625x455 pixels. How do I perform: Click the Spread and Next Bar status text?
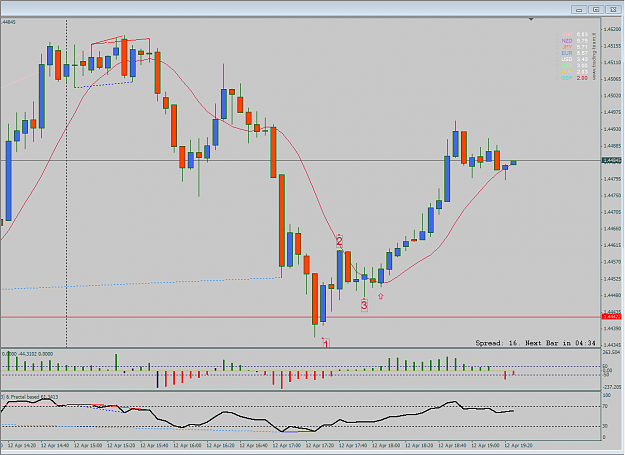[535, 343]
